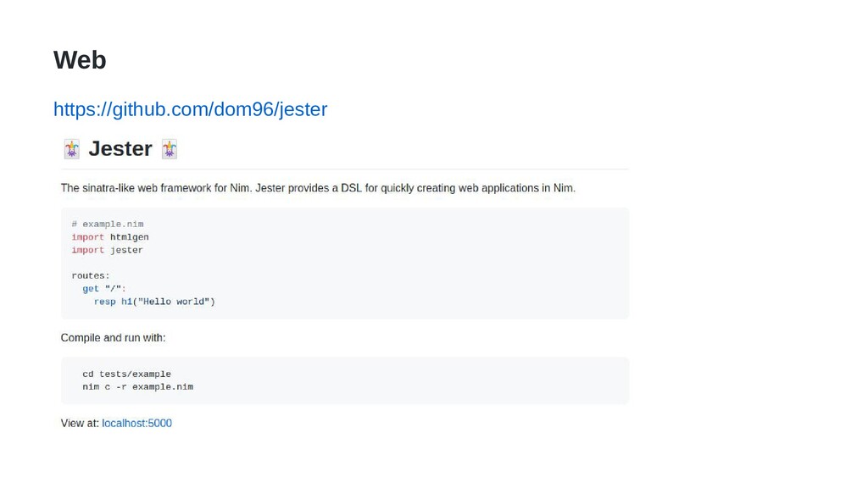The image size is (868, 488).
Task: Click the horizontal divider under the Jester heading
Action: (345, 169)
